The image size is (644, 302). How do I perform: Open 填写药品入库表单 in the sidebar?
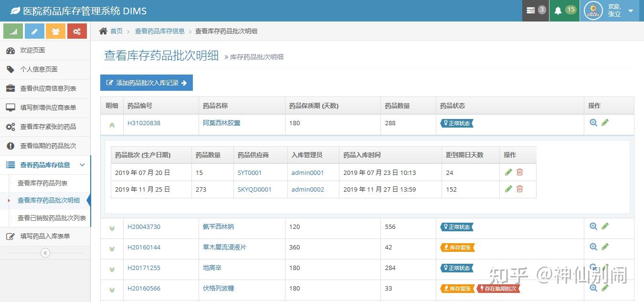[45, 236]
